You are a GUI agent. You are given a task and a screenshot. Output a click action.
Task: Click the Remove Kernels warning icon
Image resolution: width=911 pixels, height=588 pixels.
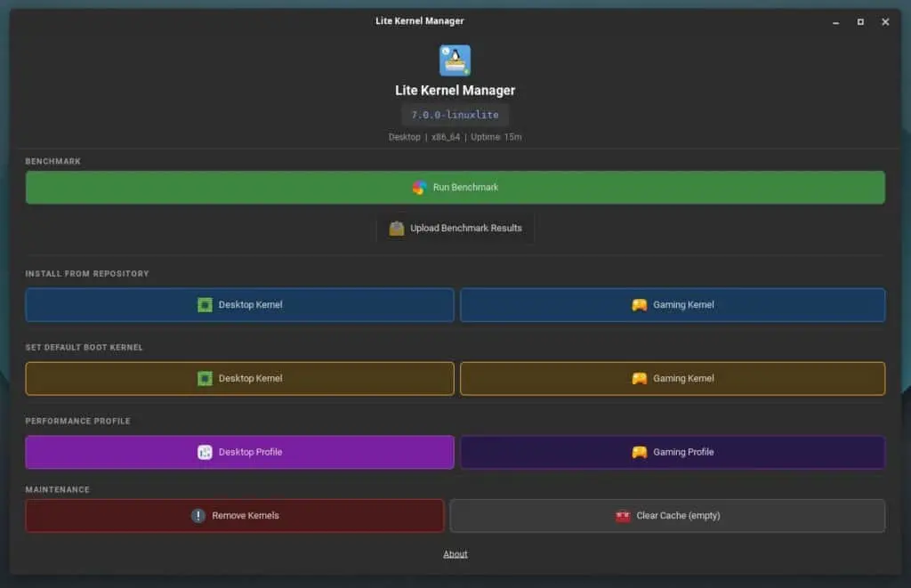coord(198,516)
